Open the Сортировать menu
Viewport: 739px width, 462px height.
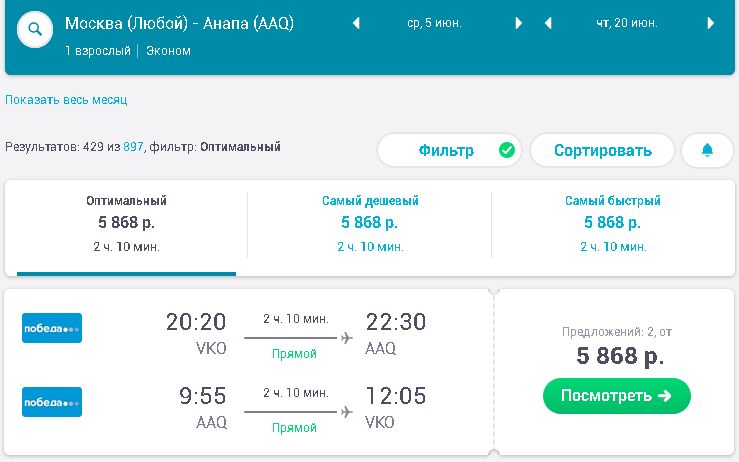pos(603,150)
